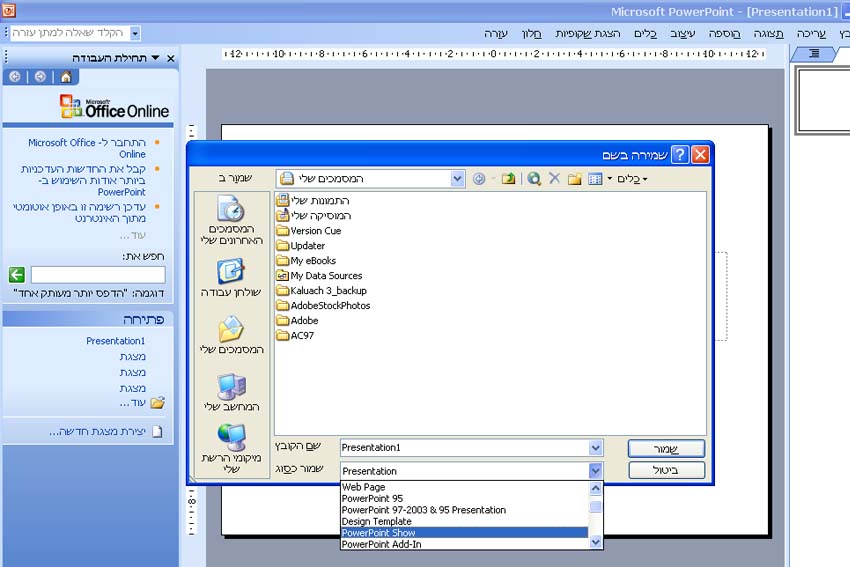850x567 pixels.
Task: Select the My Data Sources folder
Action: [319, 275]
